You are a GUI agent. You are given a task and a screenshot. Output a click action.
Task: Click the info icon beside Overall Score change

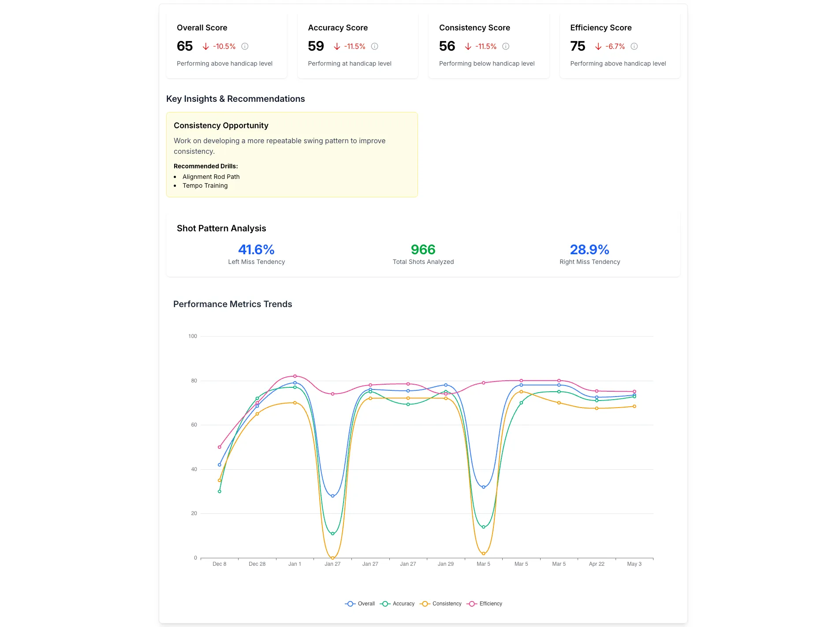[245, 46]
